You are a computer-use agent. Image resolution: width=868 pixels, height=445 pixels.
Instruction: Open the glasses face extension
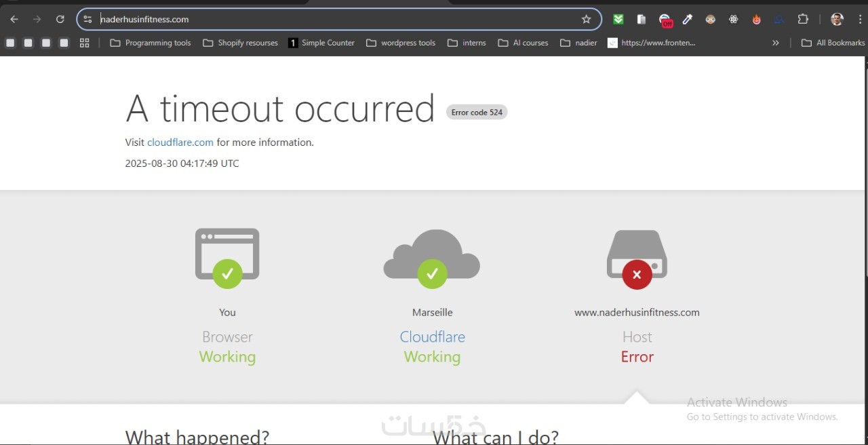[711, 20]
